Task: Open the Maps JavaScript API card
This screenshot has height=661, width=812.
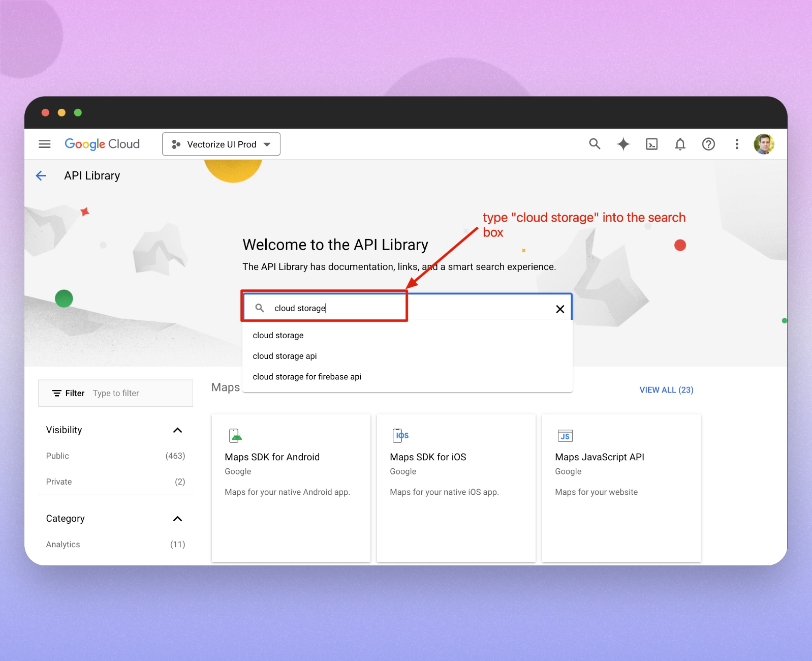Action: coord(621,488)
